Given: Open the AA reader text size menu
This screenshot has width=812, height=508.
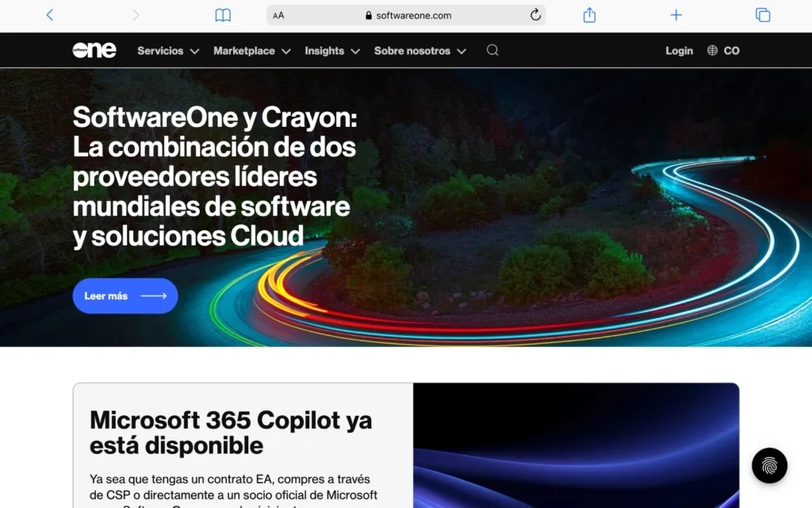Looking at the screenshot, I should [278, 15].
